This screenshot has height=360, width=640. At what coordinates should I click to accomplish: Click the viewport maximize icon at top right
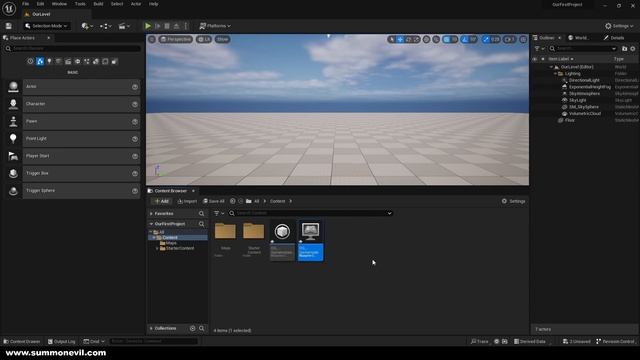point(523,39)
